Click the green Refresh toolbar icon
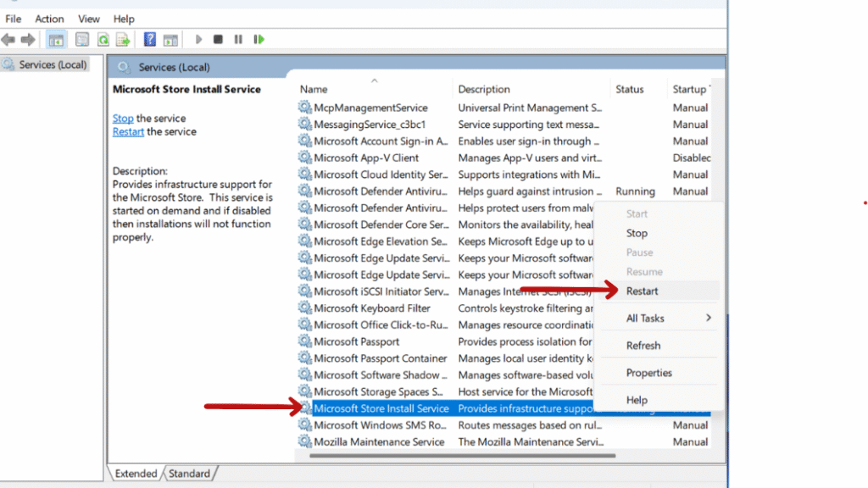This screenshot has width=868, height=488. click(x=103, y=40)
